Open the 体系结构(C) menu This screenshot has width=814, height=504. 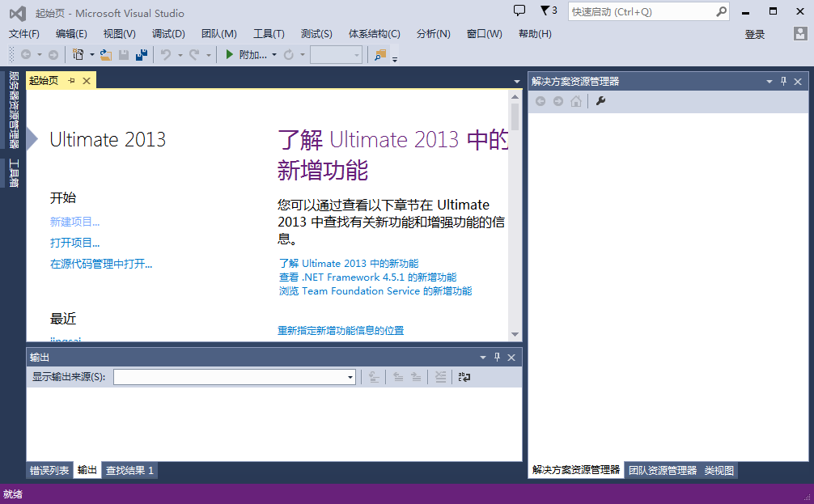[375, 34]
